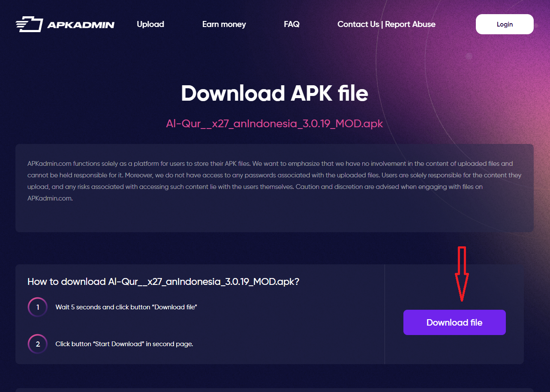Screen dimensions: 550x392
Task: Click the partially visible panel at page bottom
Action: coord(274,390)
